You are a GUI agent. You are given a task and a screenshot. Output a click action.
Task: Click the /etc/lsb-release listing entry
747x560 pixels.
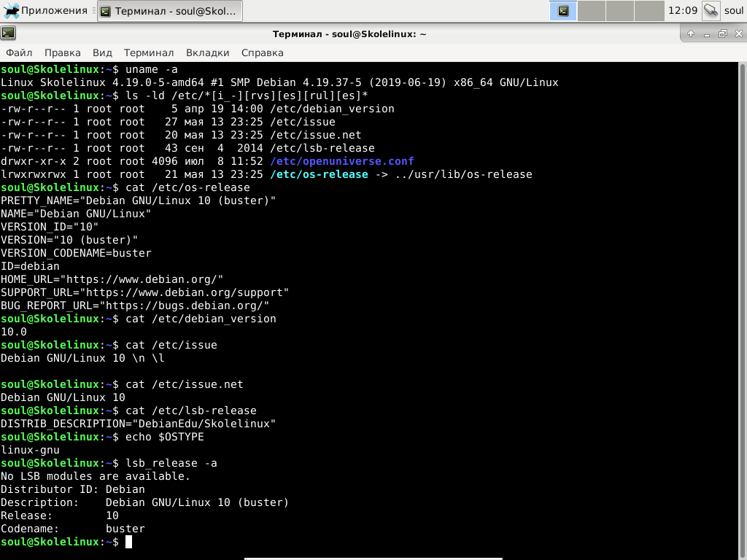[x=322, y=148]
